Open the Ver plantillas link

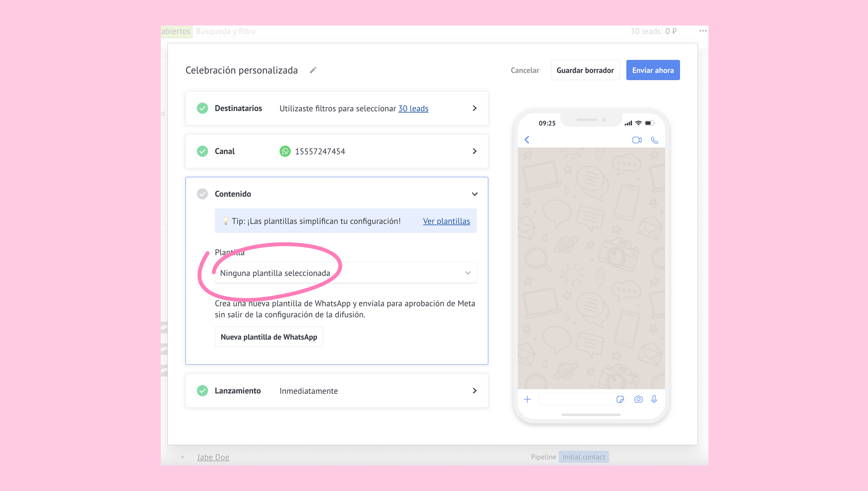click(x=446, y=221)
